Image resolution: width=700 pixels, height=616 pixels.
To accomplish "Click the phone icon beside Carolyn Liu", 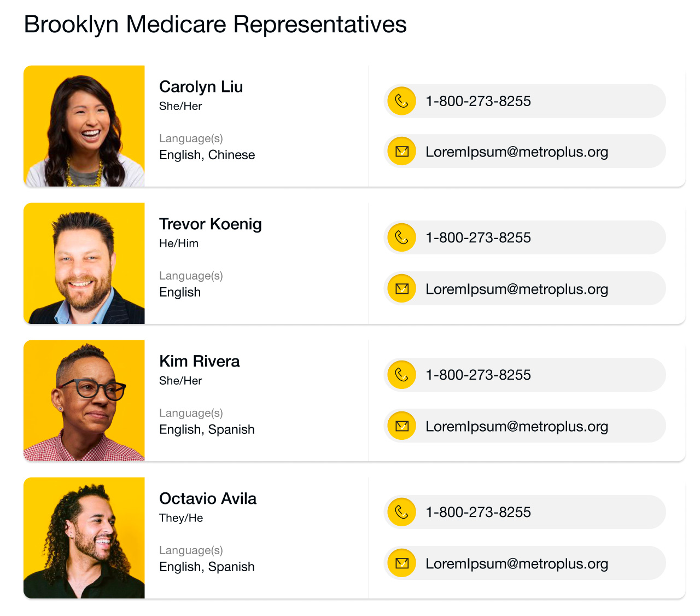I will coord(402,101).
